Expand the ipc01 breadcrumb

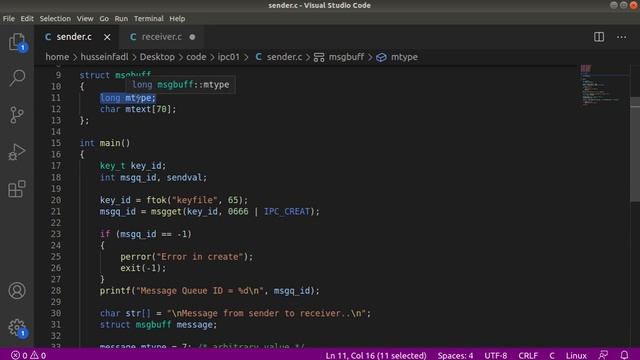[229, 57]
